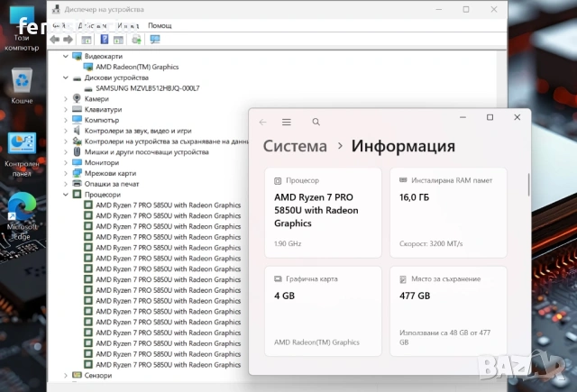The width and height of the screenshot is (577, 392).
Task: Click the Скорост: 3200 MT/s text
Action: pos(431,243)
